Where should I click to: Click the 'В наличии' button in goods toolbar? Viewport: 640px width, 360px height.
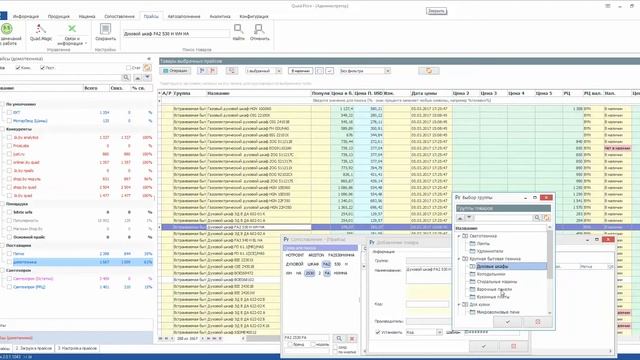300,71
